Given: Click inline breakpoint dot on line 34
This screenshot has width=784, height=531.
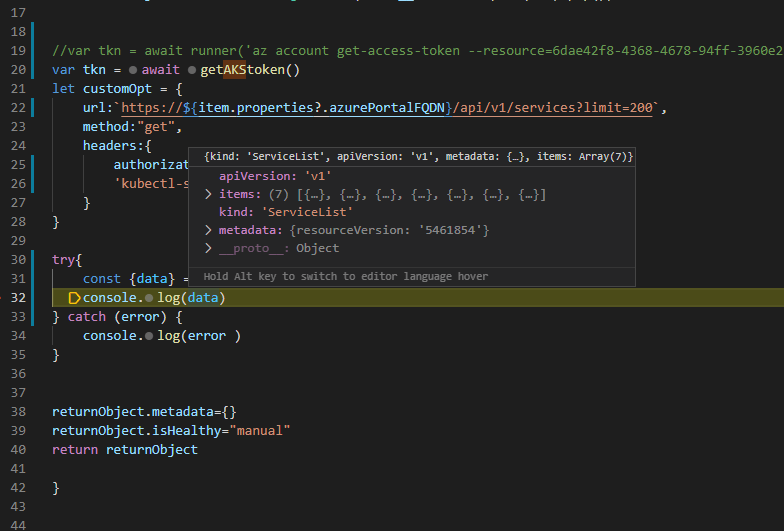Looking at the screenshot, I should 149,336.
